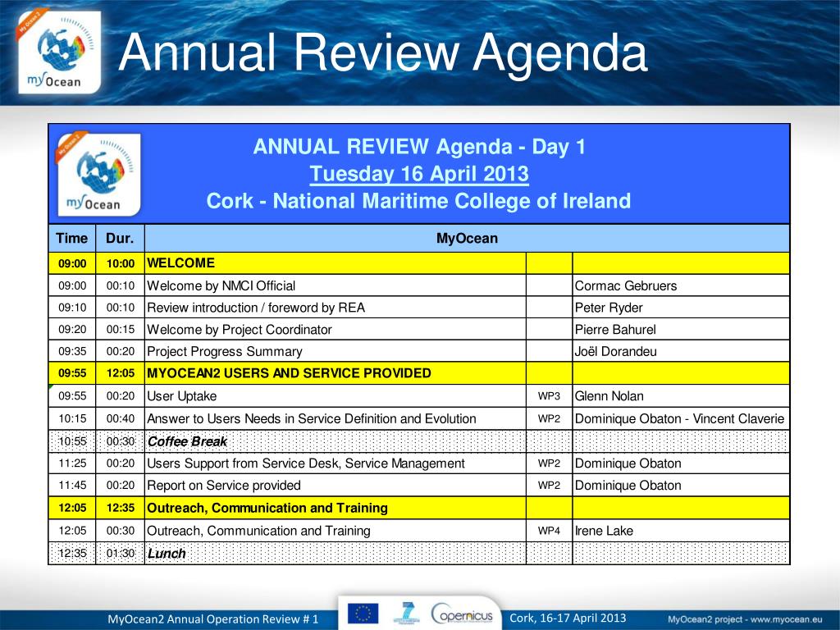The width and height of the screenshot is (840, 630).
Task: Click speaker name 'Pierre Bahurel'
Action: 615,330
